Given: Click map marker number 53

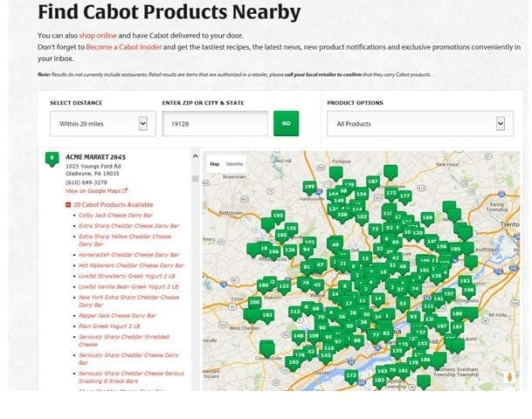Looking at the screenshot, I should tap(403, 305).
